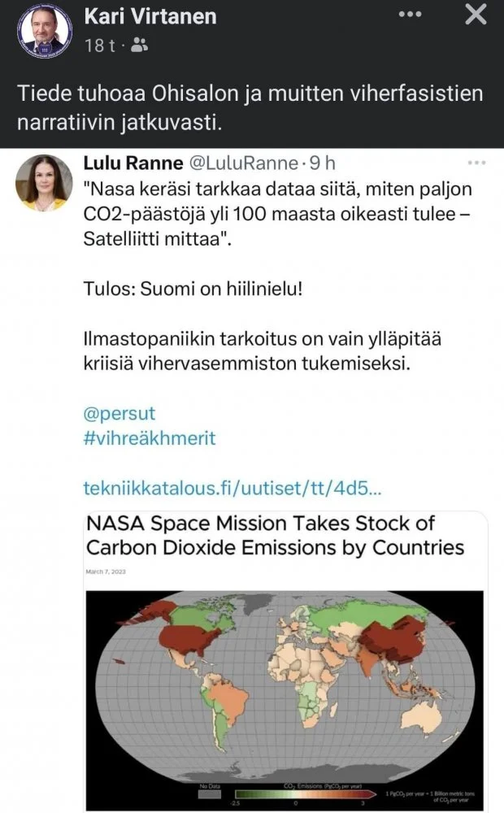
Task: Tap the NASA Space Mission headline card
Action: pyautogui.click(x=275, y=535)
